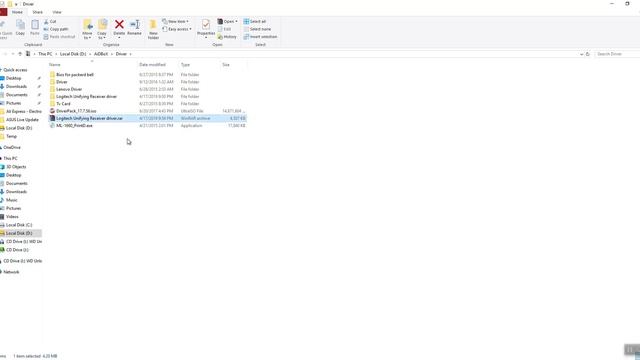
Task: Select the DriverPack_17.7.56.iso file
Action: coord(76,111)
